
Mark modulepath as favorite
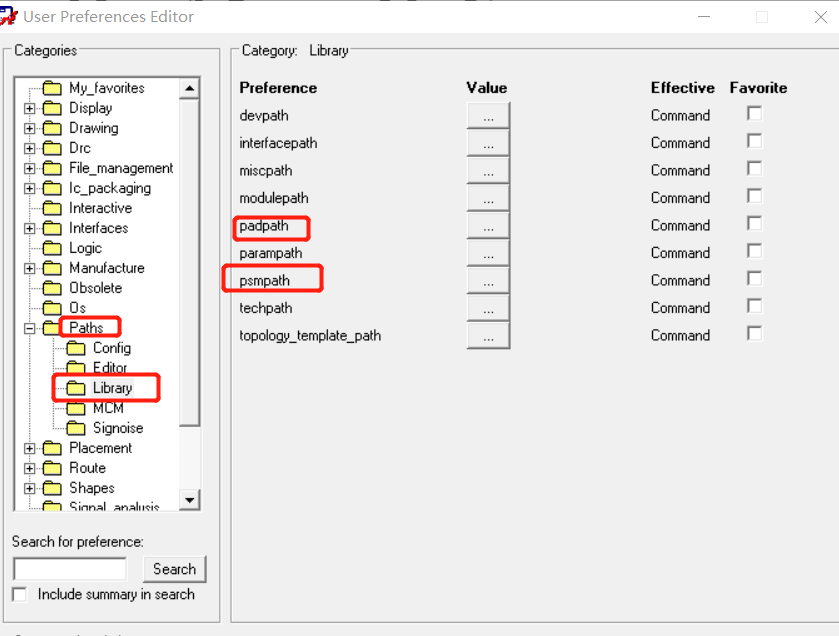pyautogui.click(x=754, y=196)
